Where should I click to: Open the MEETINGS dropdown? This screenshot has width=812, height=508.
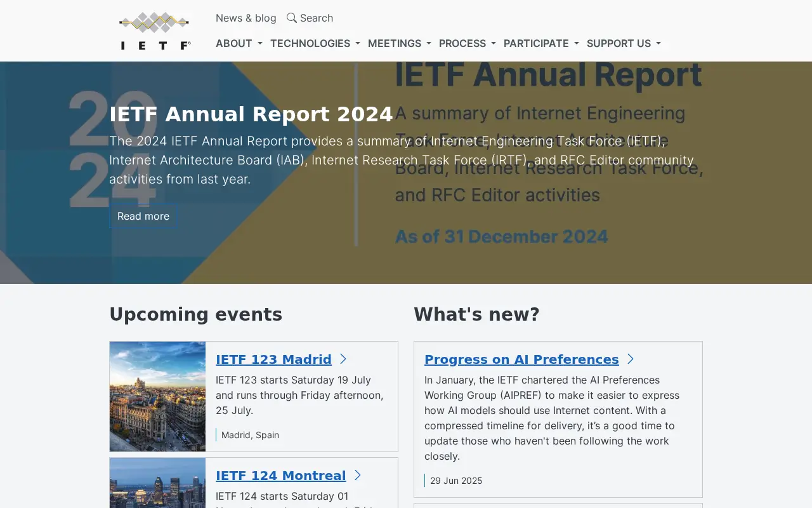400,43
